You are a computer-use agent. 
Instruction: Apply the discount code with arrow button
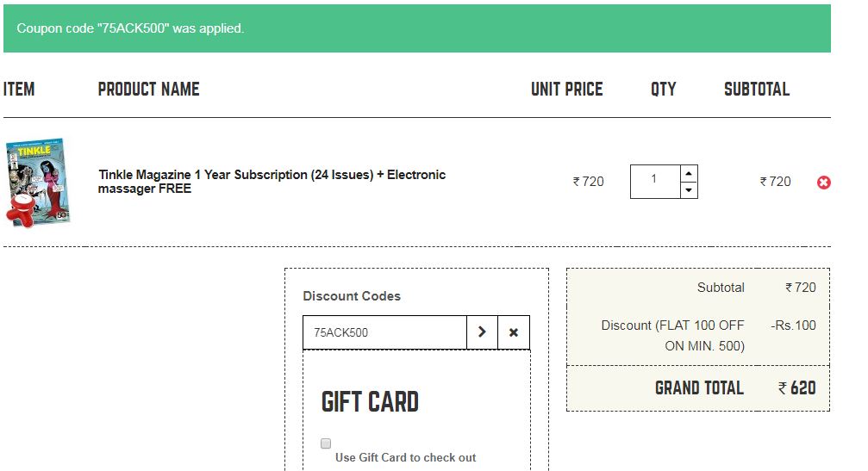click(x=482, y=332)
